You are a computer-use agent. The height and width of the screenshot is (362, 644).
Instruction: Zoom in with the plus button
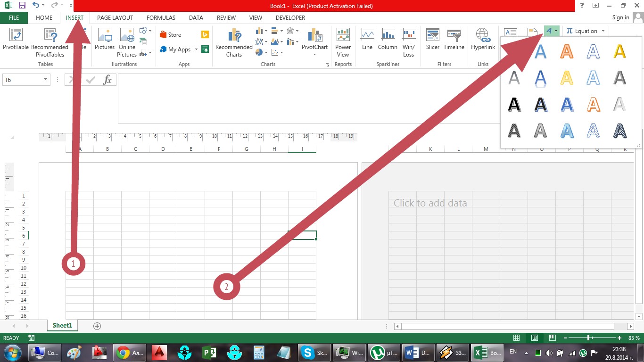619,338
